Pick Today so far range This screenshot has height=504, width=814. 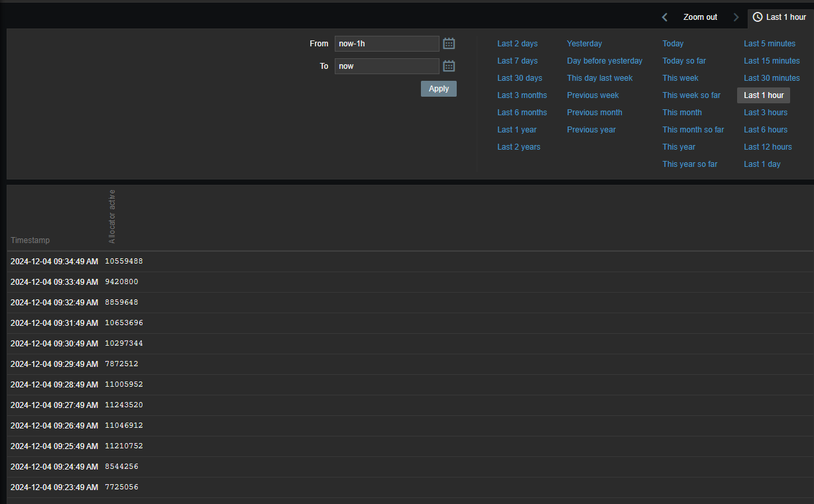(x=684, y=61)
